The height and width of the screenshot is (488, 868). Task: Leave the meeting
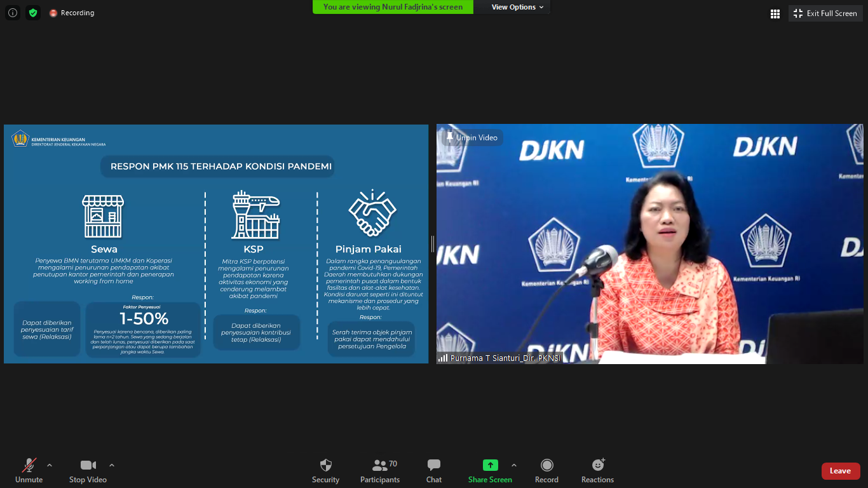pos(841,471)
